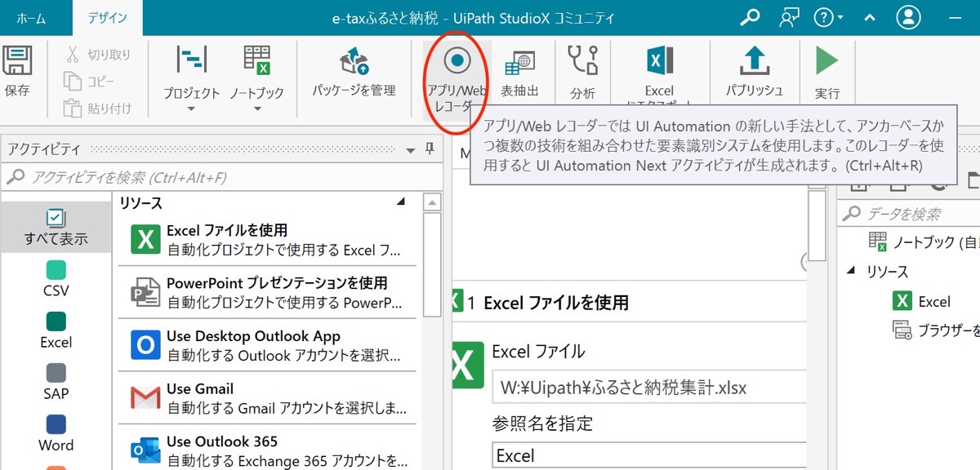Collapse the リソース node in data panel
The height and width of the screenshot is (470, 980).
[x=853, y=272]
